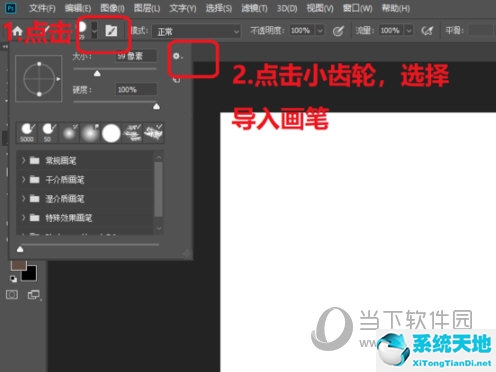
Task: Click the brush picker resize grip corner
Action: coord(187,254)
